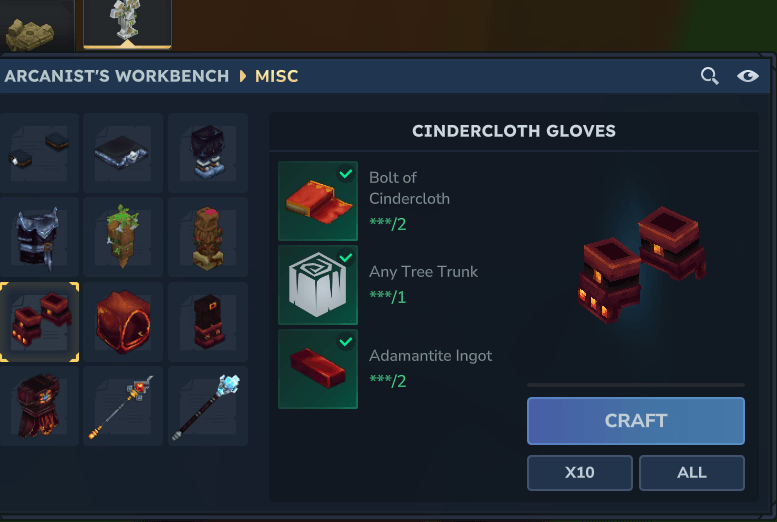The height and width of the screenshot is (522, 777).
Task: Open the MISC category breadcrumb
Action: click(x=277, y=76)
